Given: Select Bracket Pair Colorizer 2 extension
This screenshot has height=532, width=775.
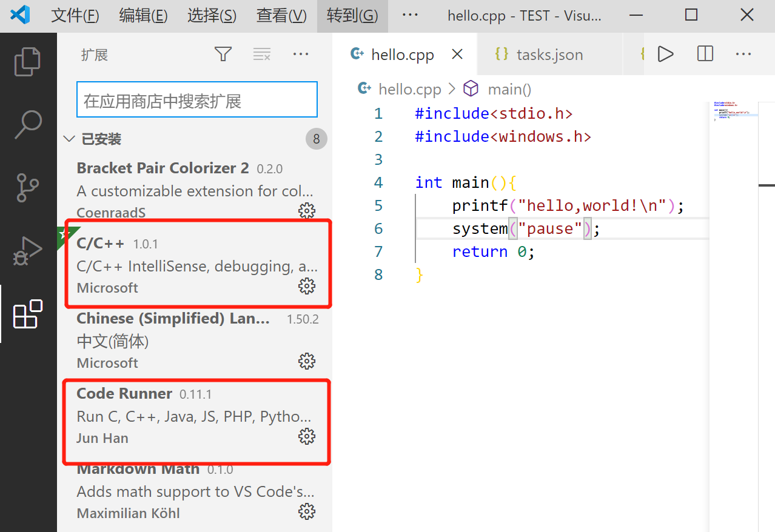Looking at the screenshot, I should pos(195,190).
